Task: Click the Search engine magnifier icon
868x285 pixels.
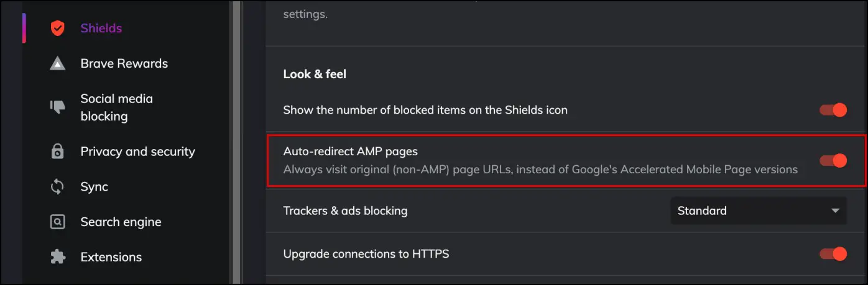Action: (58, 222)
